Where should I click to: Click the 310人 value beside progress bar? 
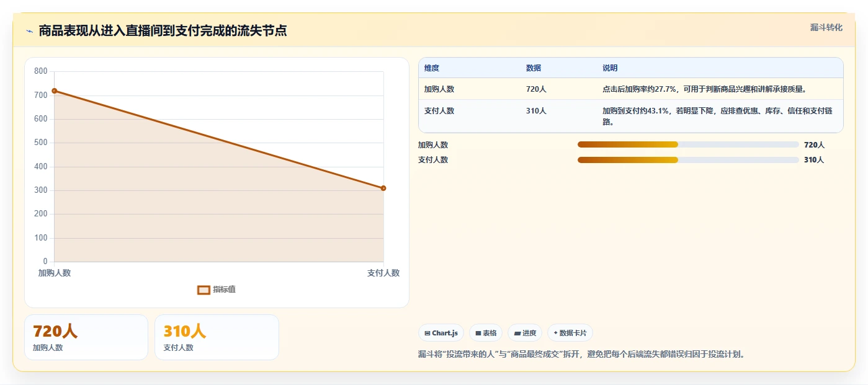click(814, 160)
